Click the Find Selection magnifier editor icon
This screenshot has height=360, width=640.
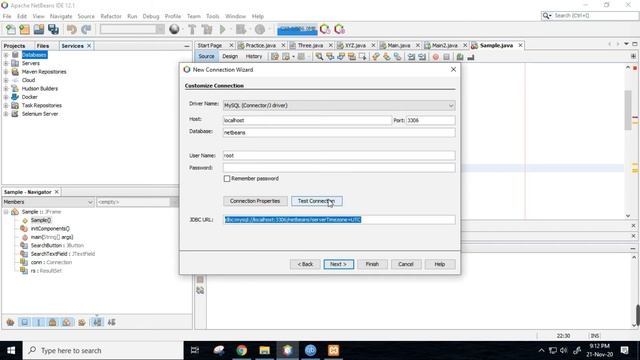319,57
